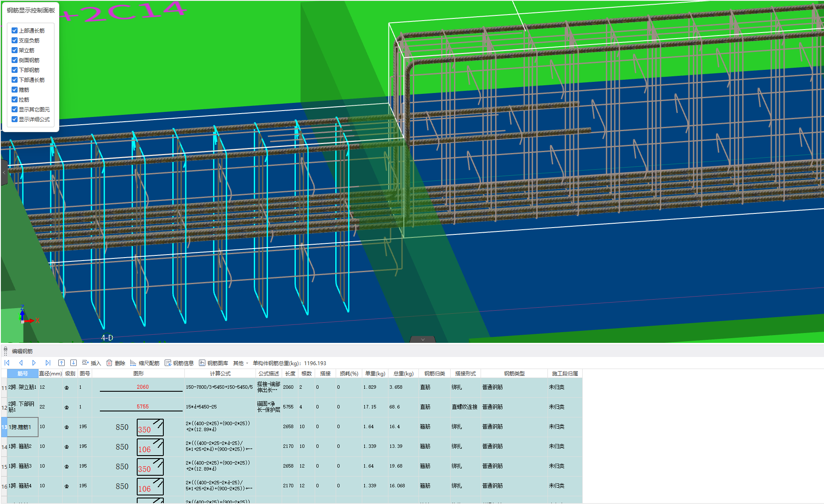824x504 pixels.
Task: Click the 筋号 column header
Action: tap(23, 374)
